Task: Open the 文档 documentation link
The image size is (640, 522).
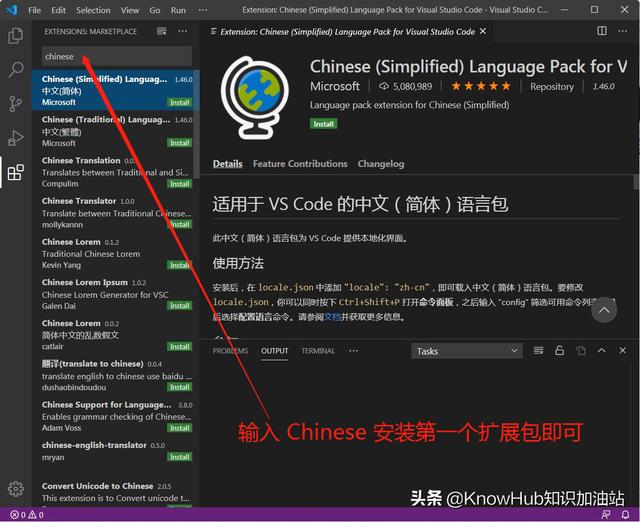Action: click(332, 317)
